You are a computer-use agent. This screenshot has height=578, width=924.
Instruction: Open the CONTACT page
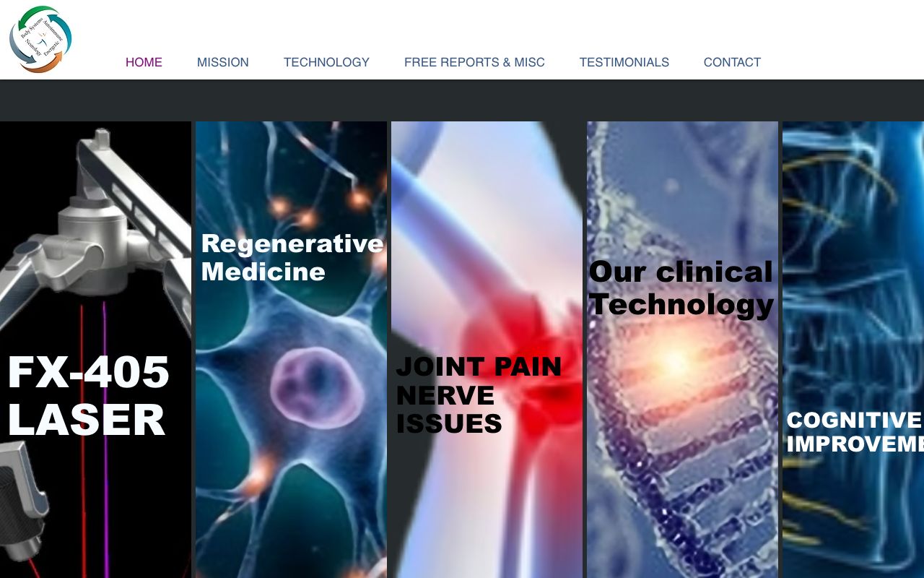732,62
